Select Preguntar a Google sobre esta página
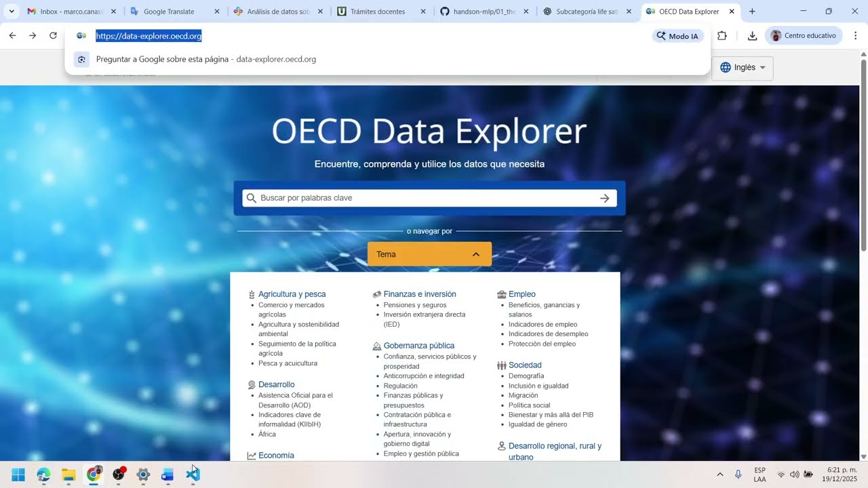Viewport: 868px width, 488px height. [387, 59]
